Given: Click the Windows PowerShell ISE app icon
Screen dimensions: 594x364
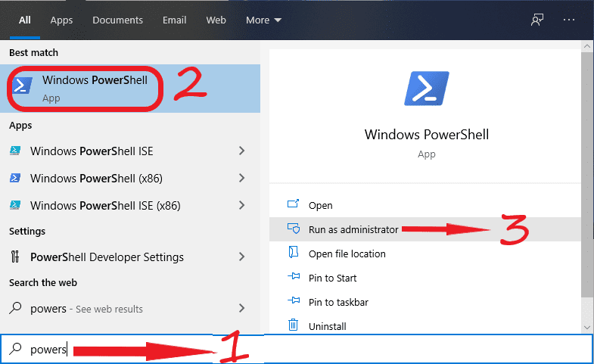Looking at the screenshot, I should click(15, 151).
